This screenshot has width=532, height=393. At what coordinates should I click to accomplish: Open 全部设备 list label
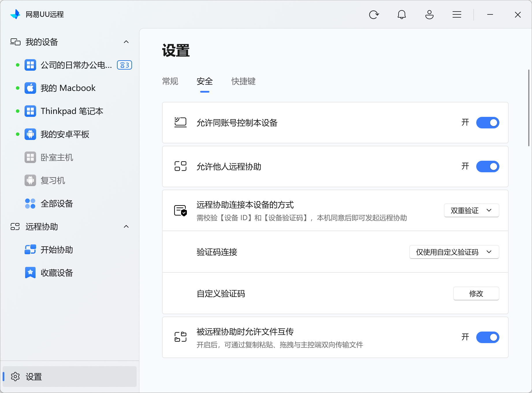click(57, 203)
